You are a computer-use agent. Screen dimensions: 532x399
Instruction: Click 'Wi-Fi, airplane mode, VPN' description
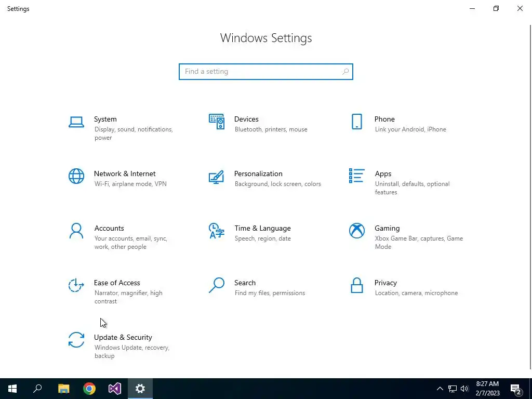click(130, 184)
